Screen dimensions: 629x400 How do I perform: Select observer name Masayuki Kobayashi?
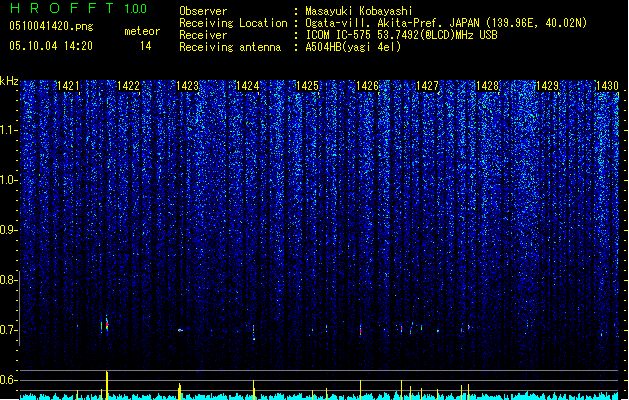click(x=359, y=11)
